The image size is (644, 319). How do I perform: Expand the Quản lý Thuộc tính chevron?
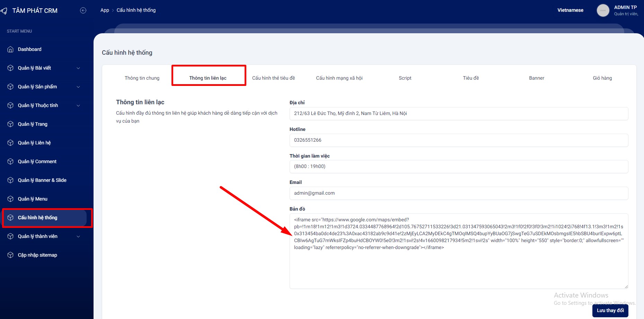78,106
